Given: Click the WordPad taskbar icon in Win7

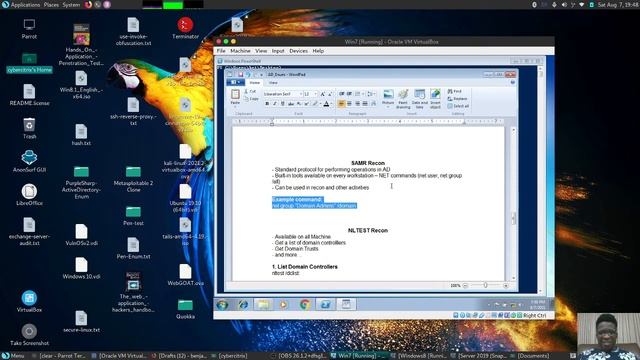Looking at the screenshot, I should pos(346,304).
